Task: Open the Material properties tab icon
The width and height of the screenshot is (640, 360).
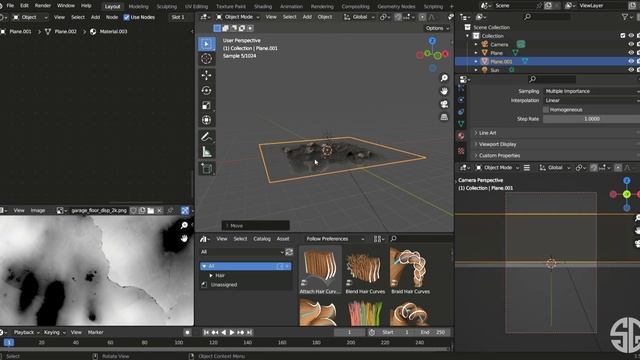Action: point(461,136)
